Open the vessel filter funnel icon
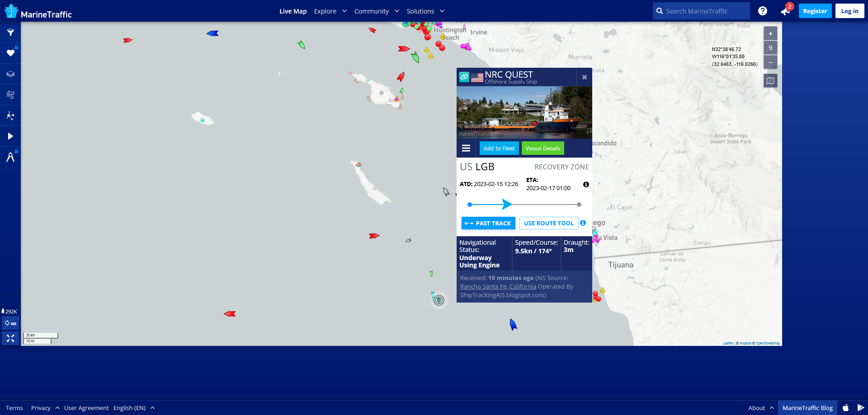The height and width of the screenshot is (415, 868). [10, 33]
